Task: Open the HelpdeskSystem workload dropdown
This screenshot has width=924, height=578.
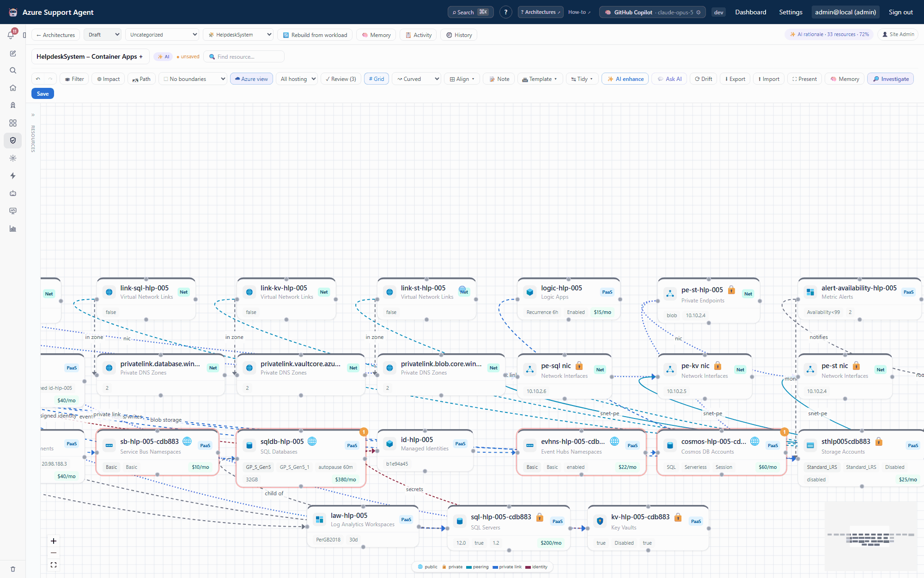Action: tap(238, 35)
